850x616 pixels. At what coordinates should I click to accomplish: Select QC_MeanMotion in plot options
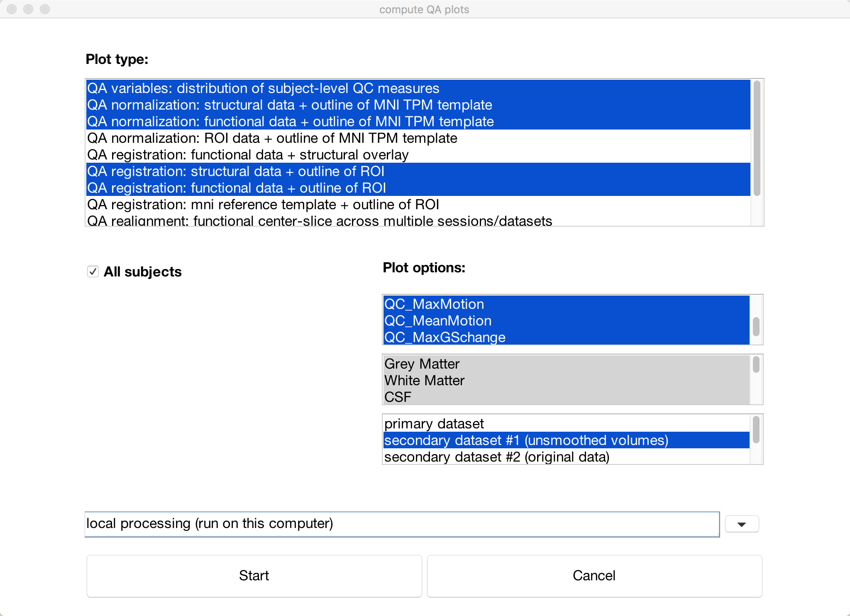[567, 320]
